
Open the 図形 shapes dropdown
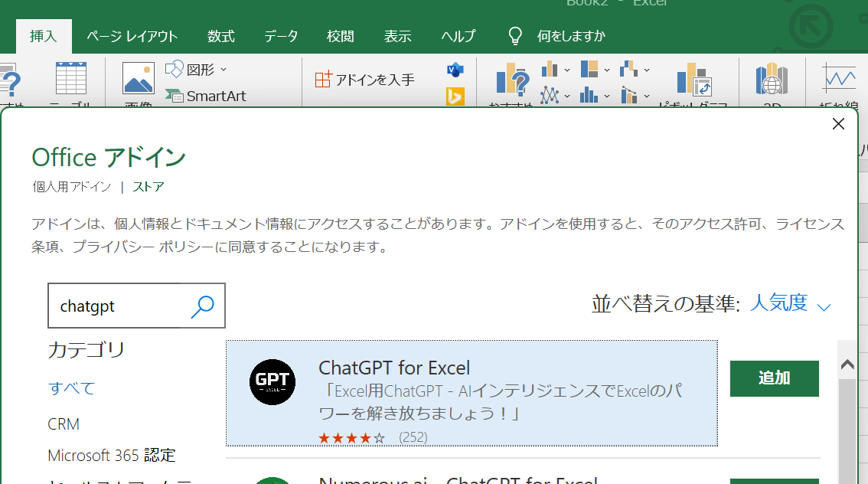pyautogui.click(x=196, y=69)
